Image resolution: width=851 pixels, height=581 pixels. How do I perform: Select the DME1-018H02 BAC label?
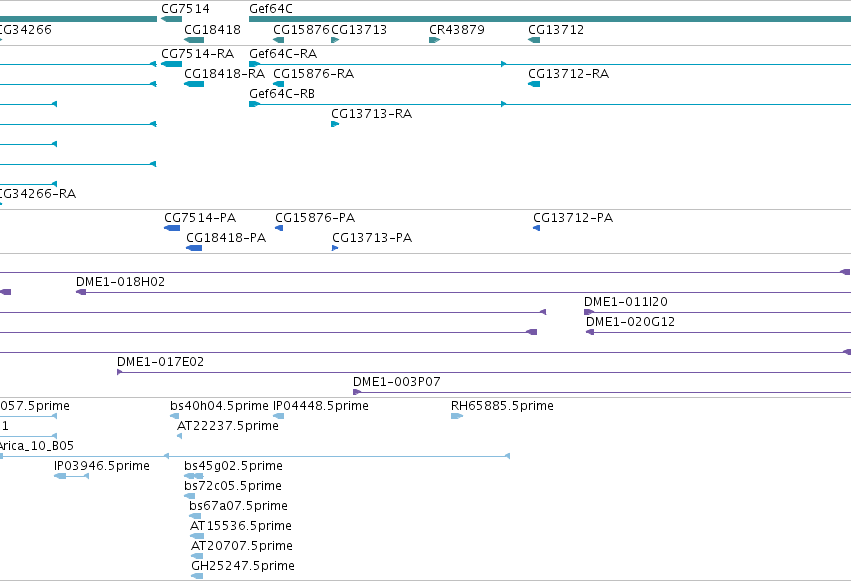(120, 282)
